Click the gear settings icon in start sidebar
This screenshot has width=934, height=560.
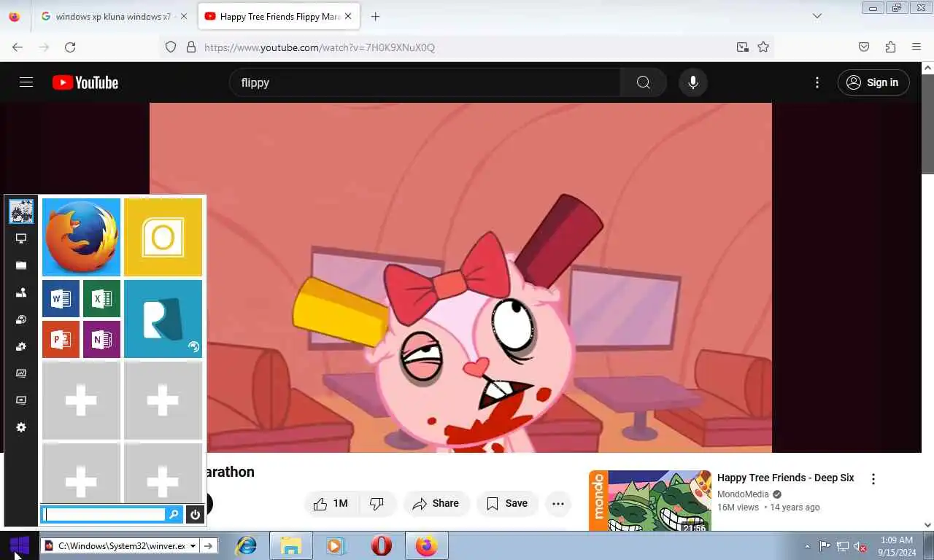coord(21,427)
